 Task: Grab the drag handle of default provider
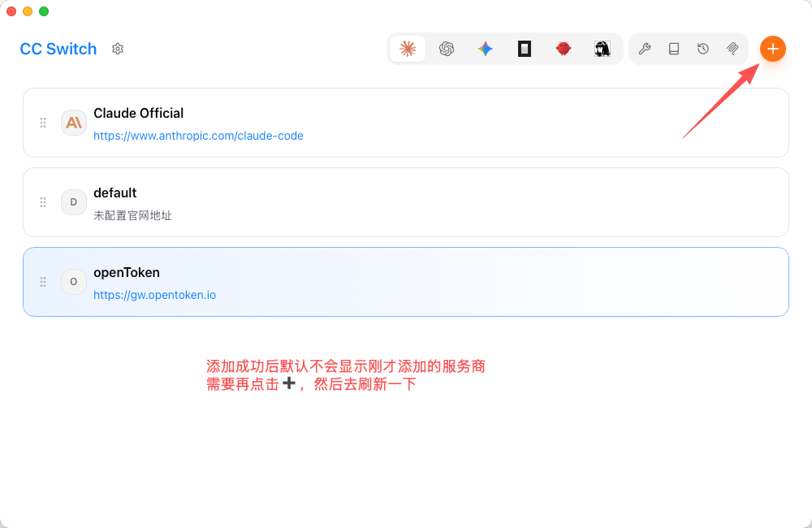click(43, 202)
